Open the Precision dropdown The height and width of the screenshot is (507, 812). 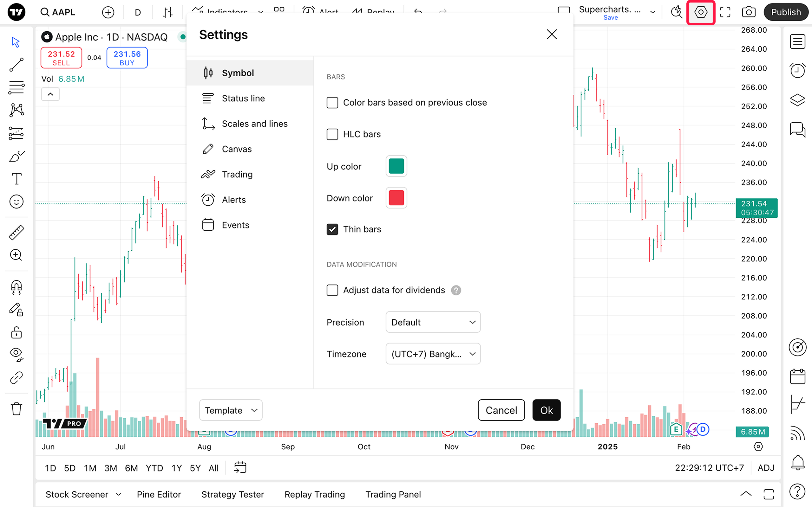point(433,322)
